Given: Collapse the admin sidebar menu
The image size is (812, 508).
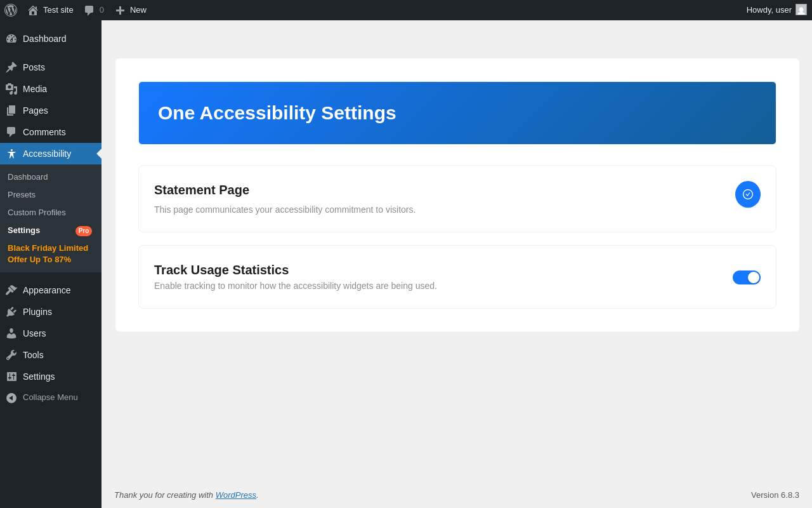Looking at the screenshot, I should click(x=51, y=398).
